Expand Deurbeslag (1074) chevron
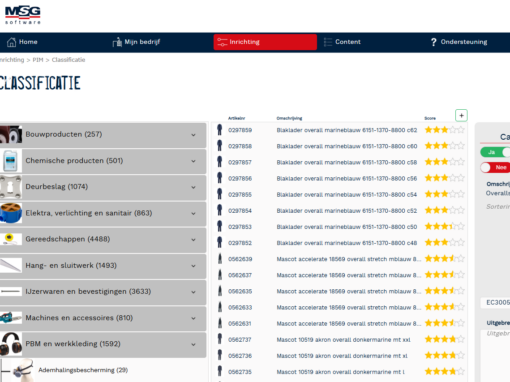 click(x=193, y=187)
